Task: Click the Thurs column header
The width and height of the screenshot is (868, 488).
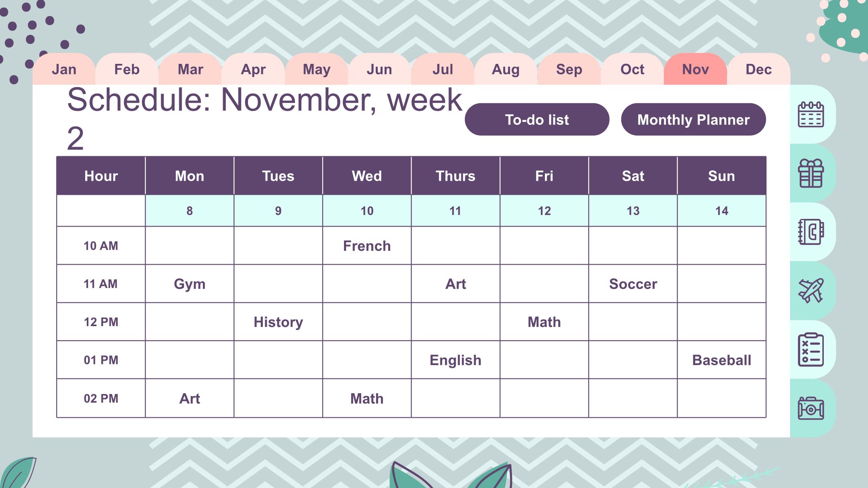Action: 455,176
